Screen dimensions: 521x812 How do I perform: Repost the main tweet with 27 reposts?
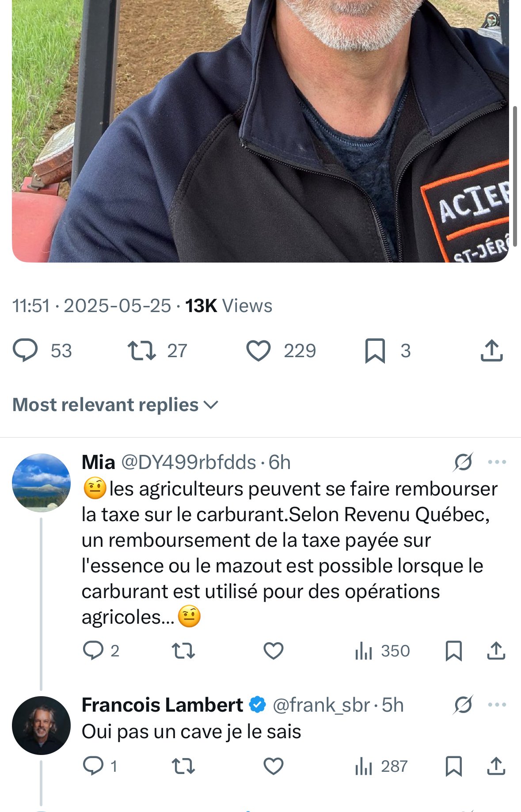[x=157, y=351]
